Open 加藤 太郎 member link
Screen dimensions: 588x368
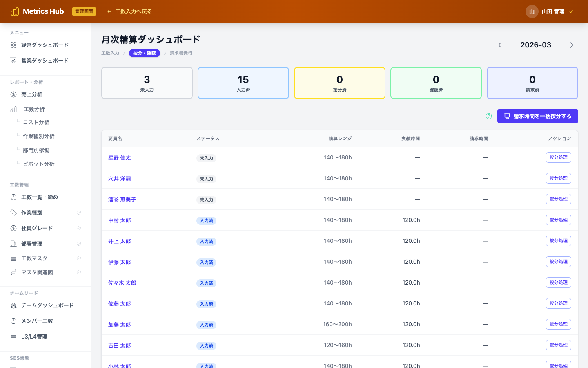click(x=120, y=325)
